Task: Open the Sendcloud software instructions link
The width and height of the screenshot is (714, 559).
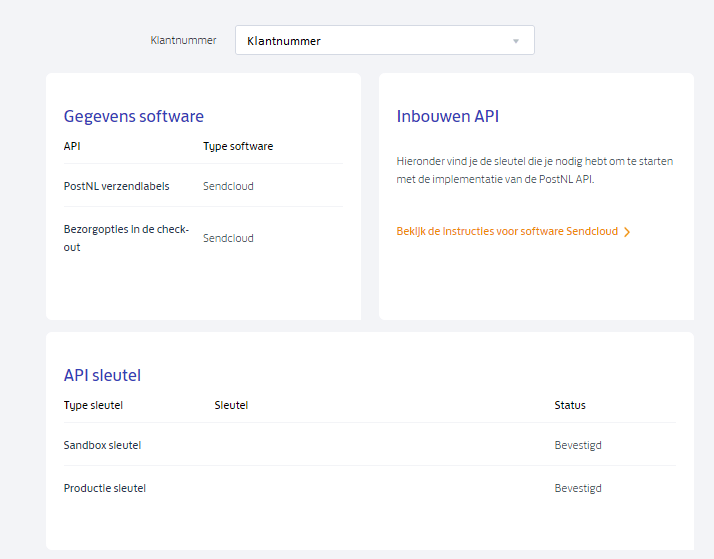Action: point(507,231)
